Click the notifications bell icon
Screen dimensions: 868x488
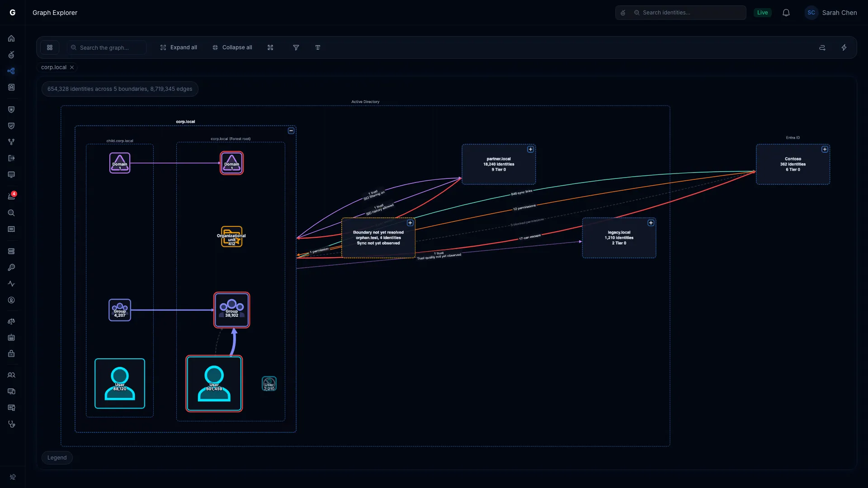click(x=786, y=13)
